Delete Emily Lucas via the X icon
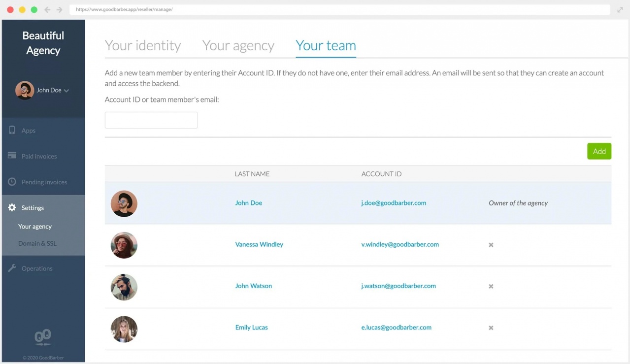This screenshot has height=364, width=630. click(x=491, y=328)
